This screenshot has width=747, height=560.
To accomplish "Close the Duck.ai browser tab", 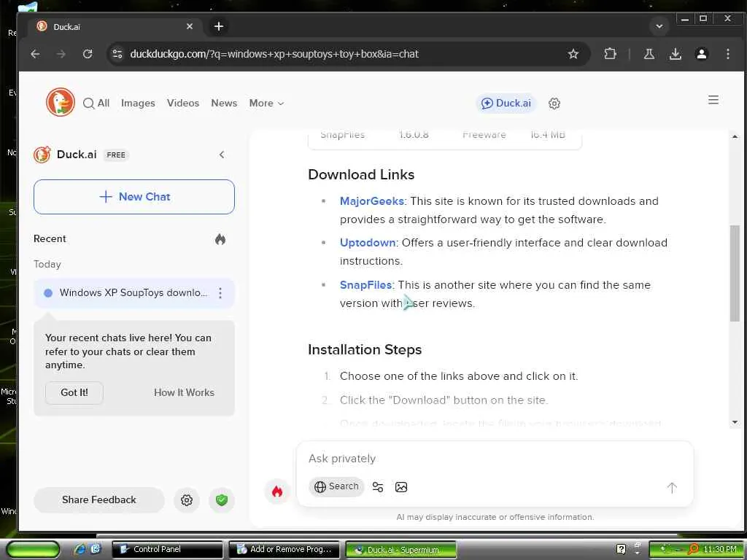I will [190, 27].
